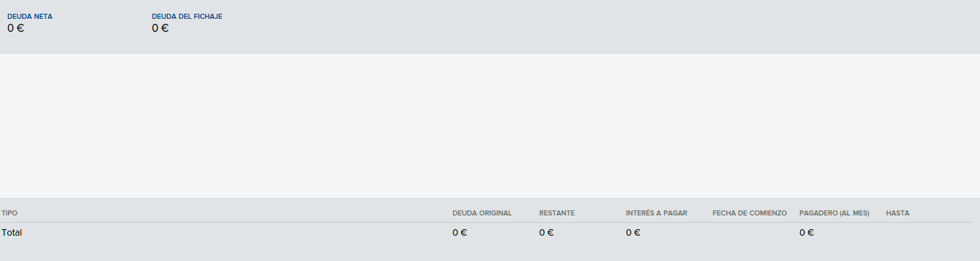Sort by PAGADERO (AL MES) column
The width and height of the screenshot is (980, 261).
[834, 213]
